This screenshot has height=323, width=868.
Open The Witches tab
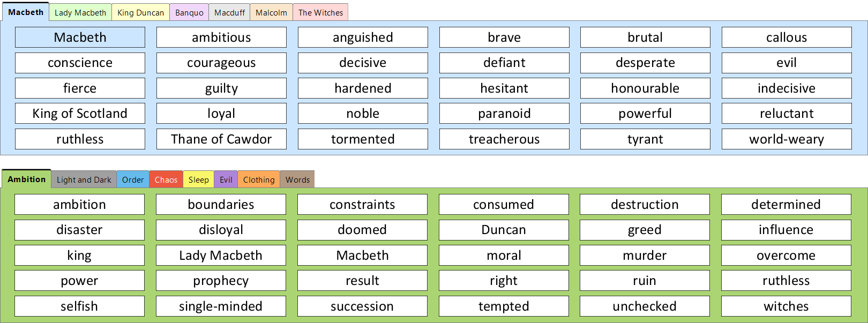point(320,13)
